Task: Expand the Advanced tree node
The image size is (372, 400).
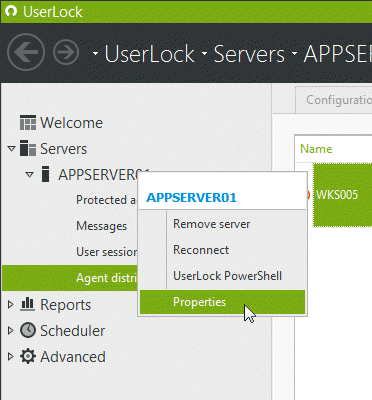Action: pos(11,356)
